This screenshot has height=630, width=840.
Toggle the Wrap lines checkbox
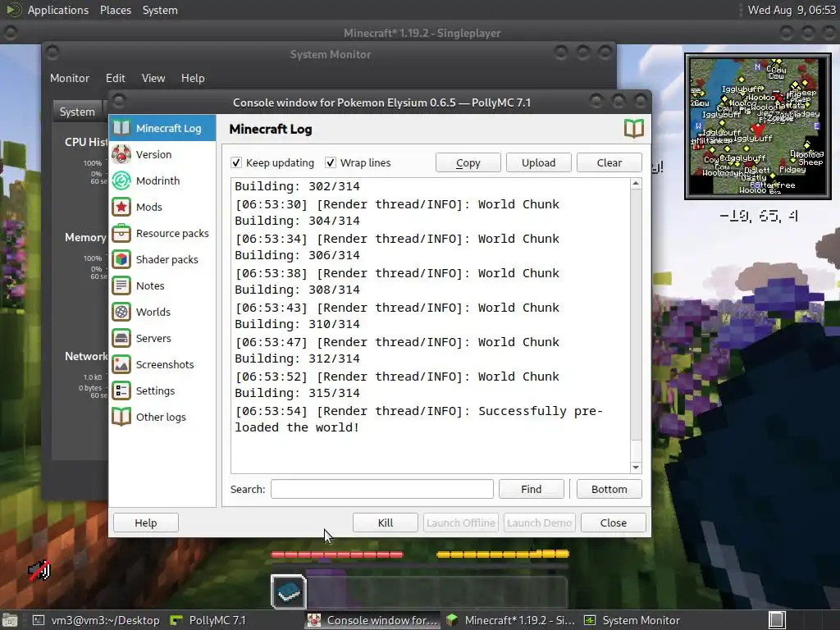click(331, 162)
